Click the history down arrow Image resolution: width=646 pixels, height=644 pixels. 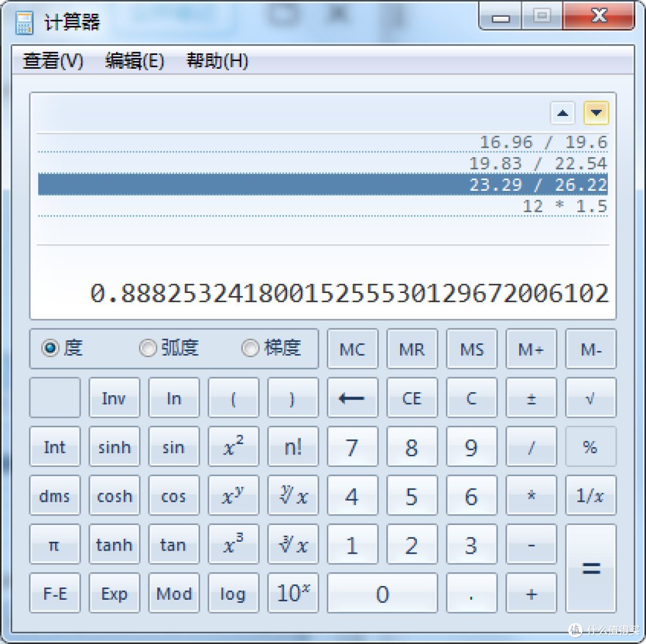(596, 113)
